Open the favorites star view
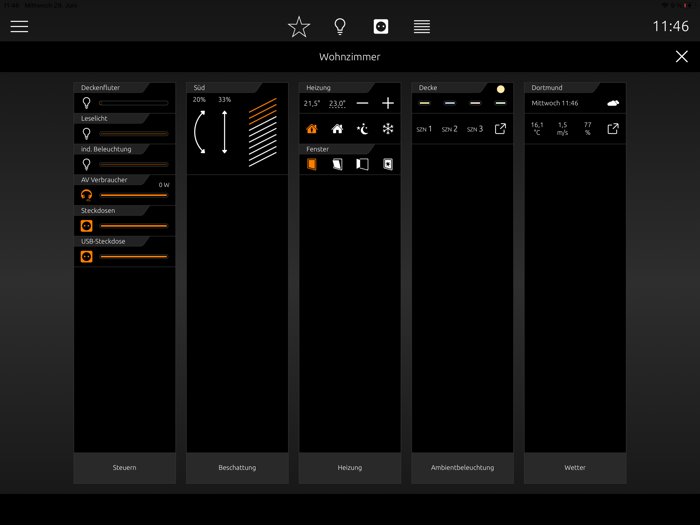Screen dimensions: 700x525 point(299,27)
